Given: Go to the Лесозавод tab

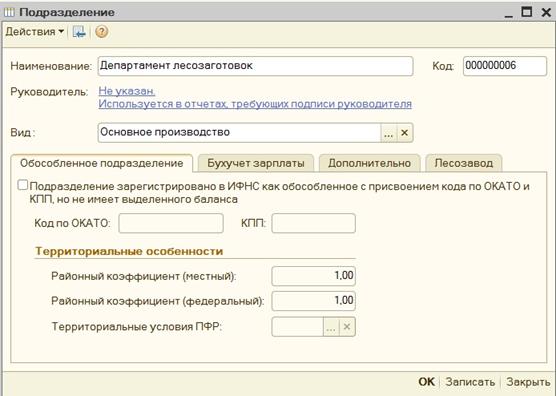Looking at the screenshot, I should click(x=464, y=163).
